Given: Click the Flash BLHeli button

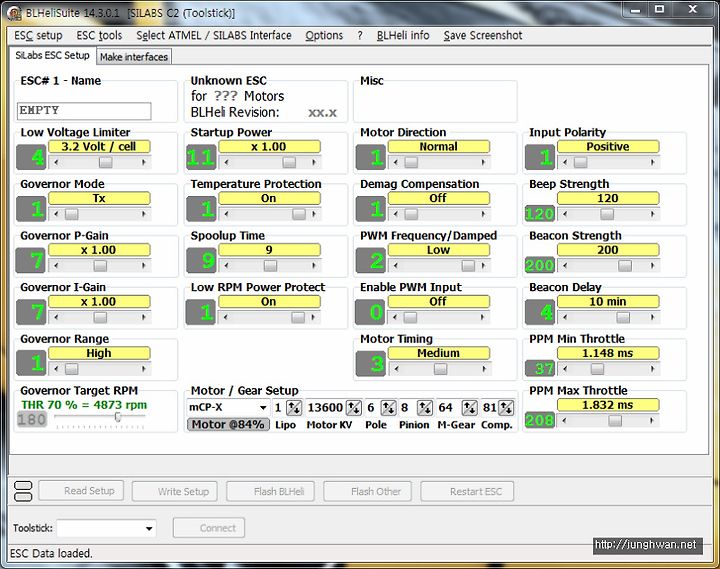Looking at the screenshot, I should [x=270, y=491].
